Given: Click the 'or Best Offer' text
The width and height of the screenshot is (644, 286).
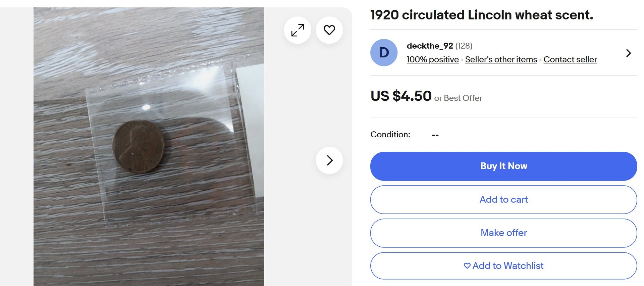Looking at the screenshot, I should (458, 98).
